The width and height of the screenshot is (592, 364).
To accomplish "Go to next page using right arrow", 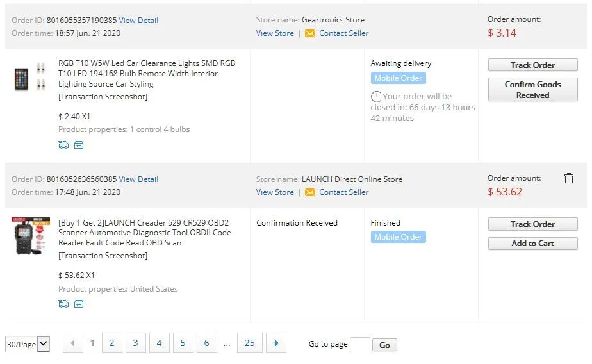I will coord(276,343).
